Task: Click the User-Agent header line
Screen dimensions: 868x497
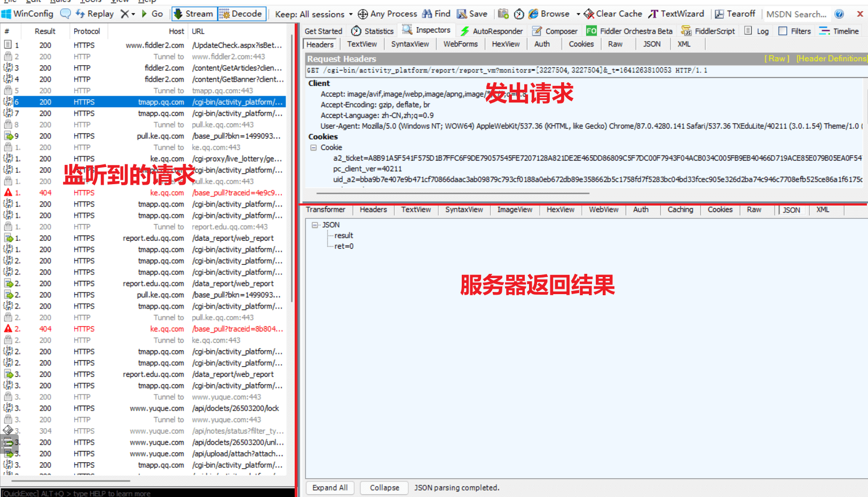Action: click(591, 126)
